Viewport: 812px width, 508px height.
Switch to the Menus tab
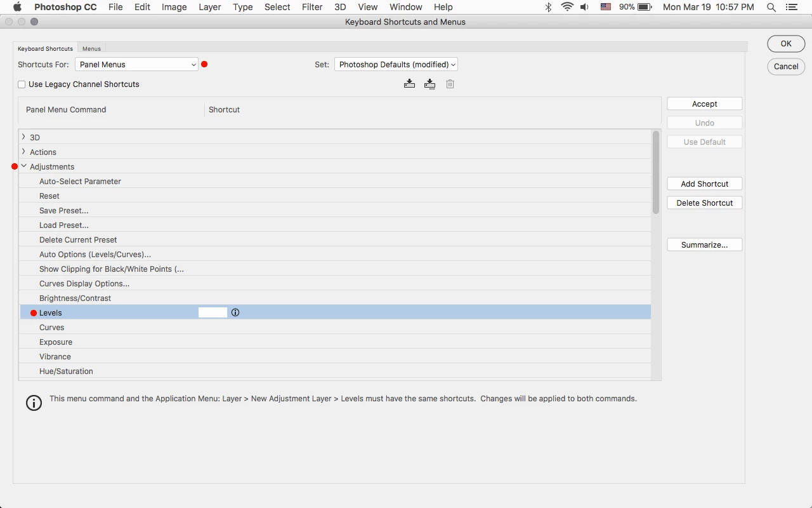click(x=91, y=48)
